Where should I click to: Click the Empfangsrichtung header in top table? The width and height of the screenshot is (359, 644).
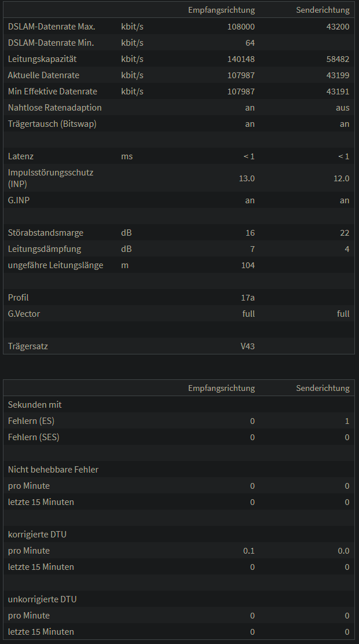click(x=221, y=10)
